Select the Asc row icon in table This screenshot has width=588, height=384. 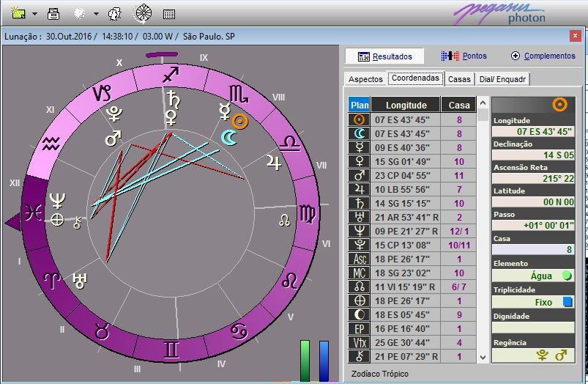pyautogui.click(x=359, y=259)
